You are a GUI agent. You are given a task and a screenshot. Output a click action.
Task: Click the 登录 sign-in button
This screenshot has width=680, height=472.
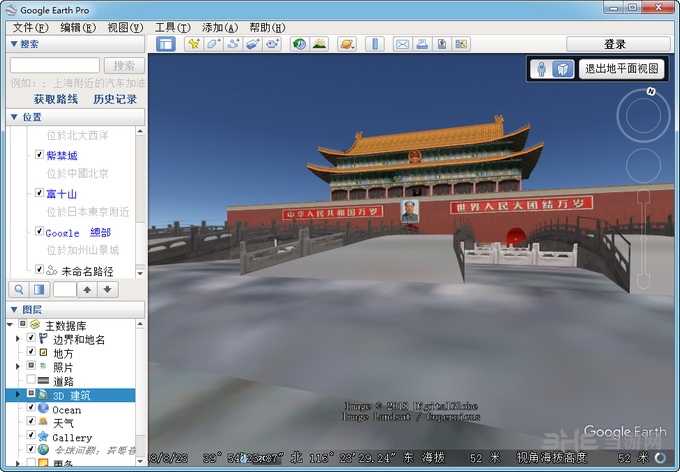click(x=618, y=44)
